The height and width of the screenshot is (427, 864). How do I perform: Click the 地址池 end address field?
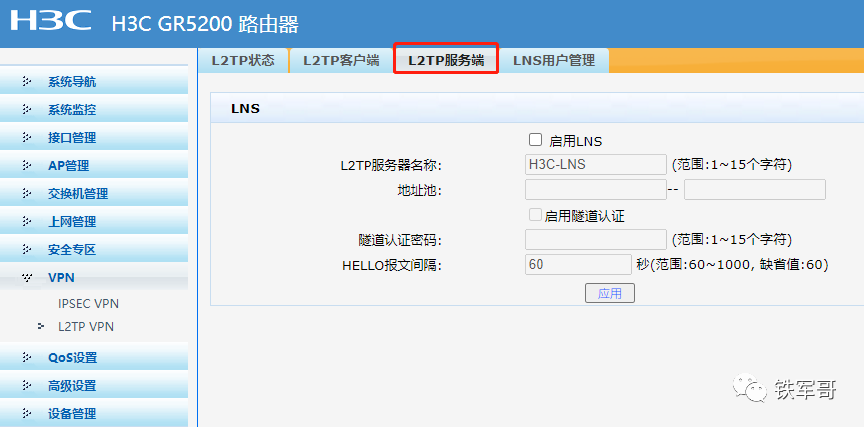[755, 190]
